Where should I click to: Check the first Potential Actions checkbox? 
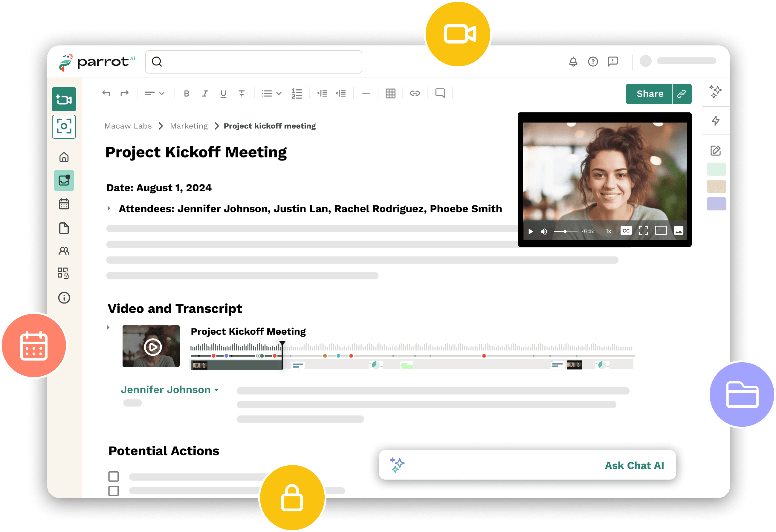click(x=114, y=476)
